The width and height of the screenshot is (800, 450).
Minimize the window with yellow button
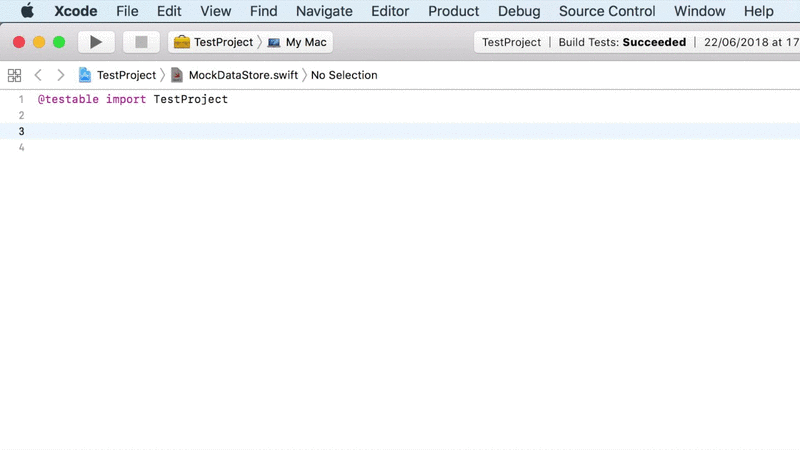pyautogui.click(x=39, y=42)
